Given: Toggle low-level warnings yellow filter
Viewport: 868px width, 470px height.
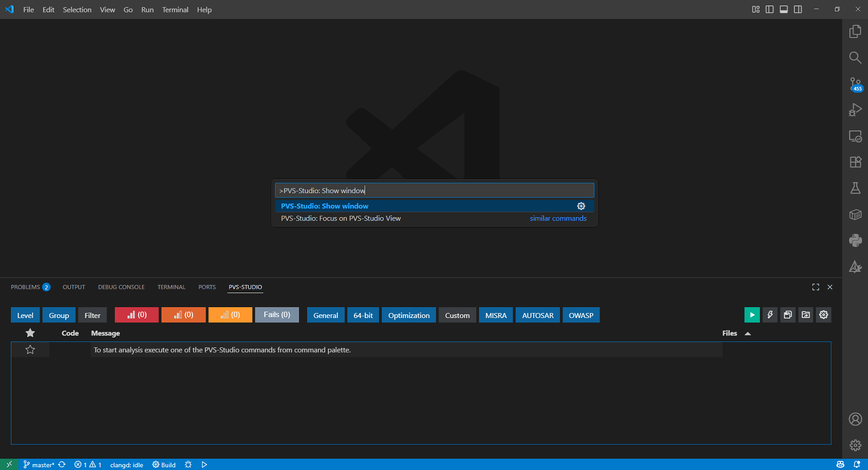Looking at the screenshot, I should click(x=230, y=315).
